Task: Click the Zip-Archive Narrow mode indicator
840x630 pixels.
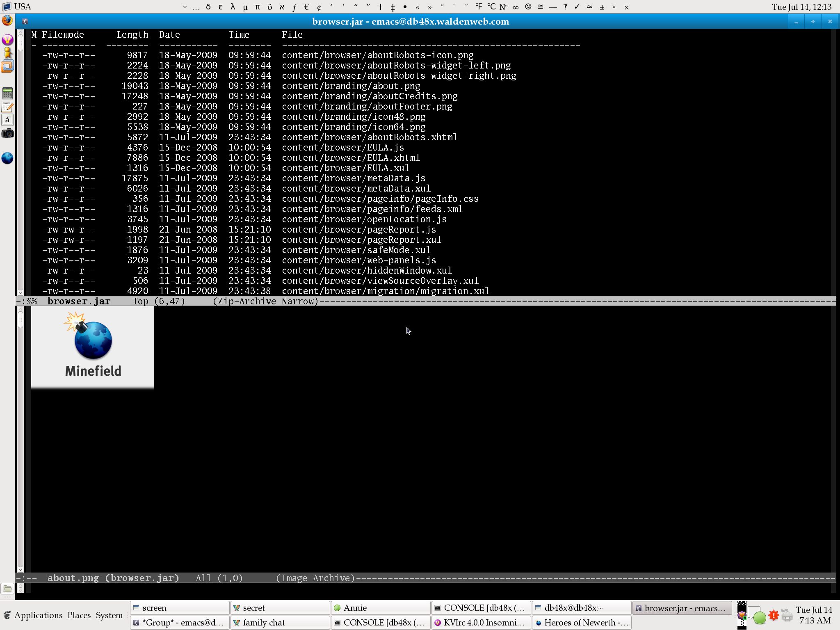Action: 266,301
